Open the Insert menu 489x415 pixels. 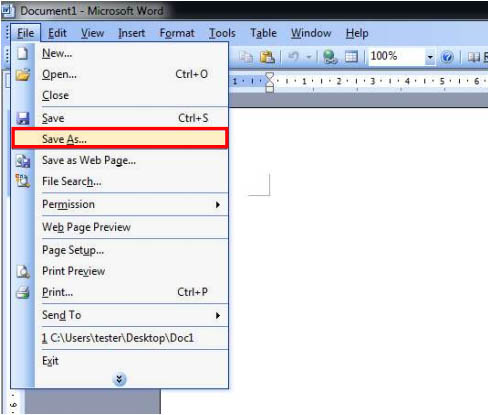pyautogui.click(x=131, y=33)
